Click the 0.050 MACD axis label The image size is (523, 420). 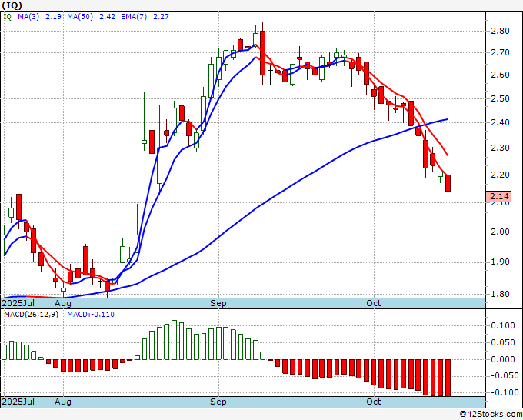point(503,342)
